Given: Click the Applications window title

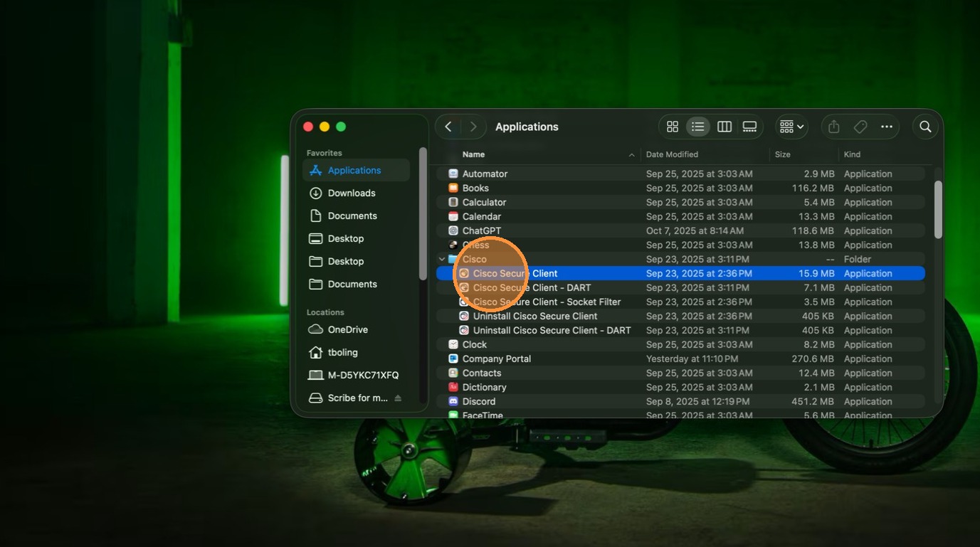Looking at the screenshot, I should [x=527, y=127].
